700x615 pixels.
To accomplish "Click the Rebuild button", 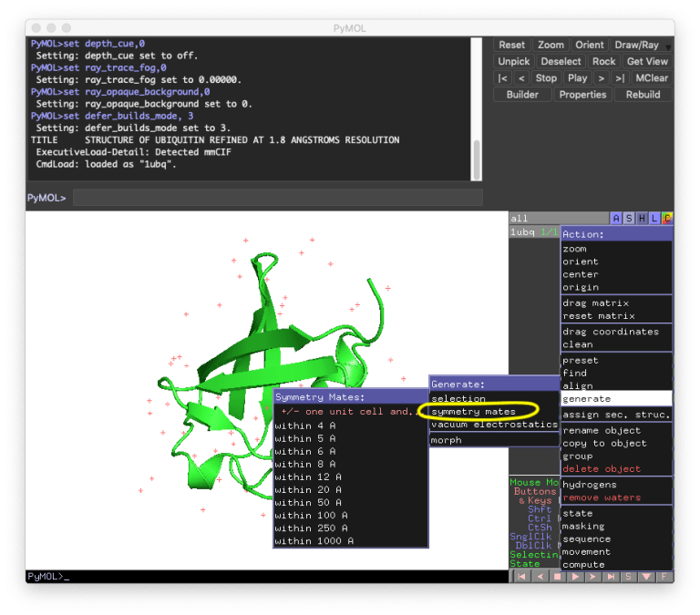I will point(643,95).
